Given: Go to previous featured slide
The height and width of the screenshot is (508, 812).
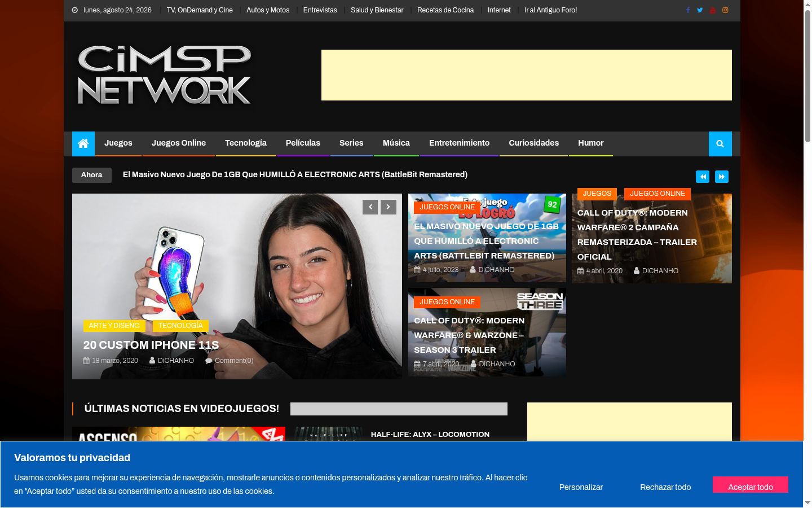Looking at the screenshot, I should (x=370, y=207).
